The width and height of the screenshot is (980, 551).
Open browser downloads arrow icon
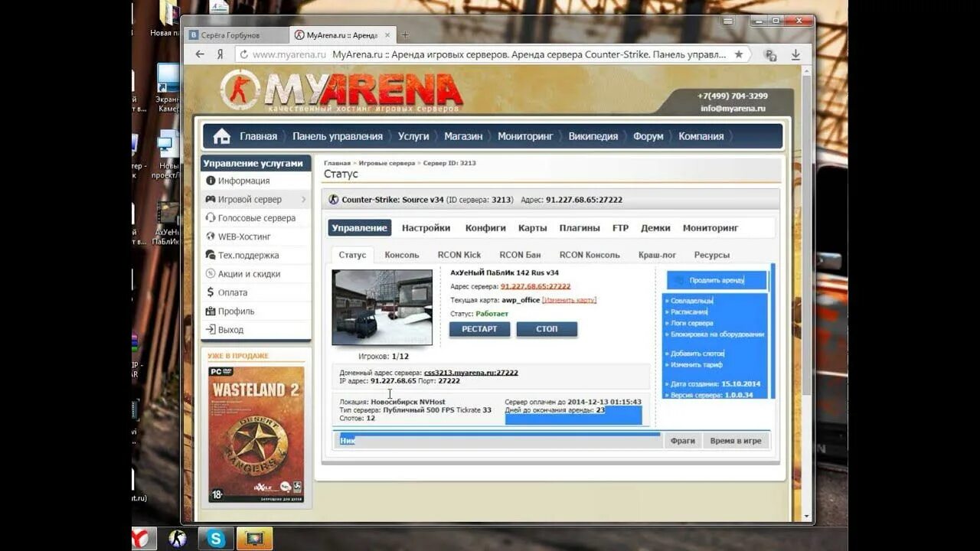tap(795, 54)
